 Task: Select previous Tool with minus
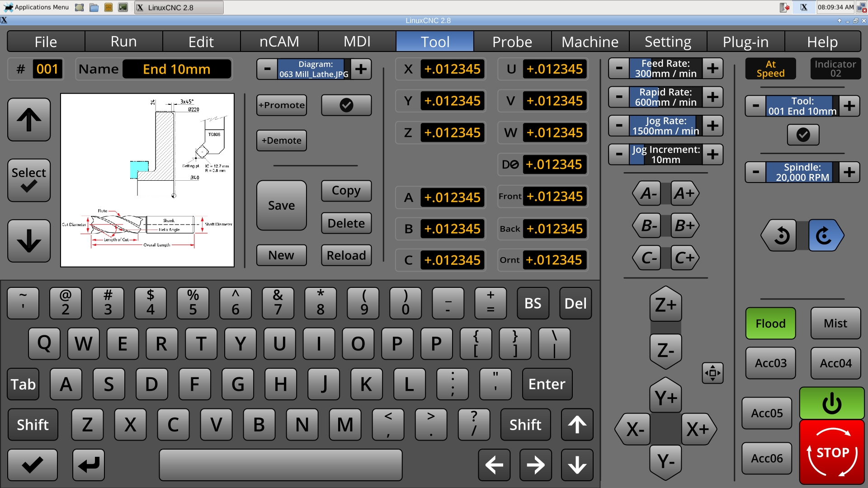tap(755, 106)
